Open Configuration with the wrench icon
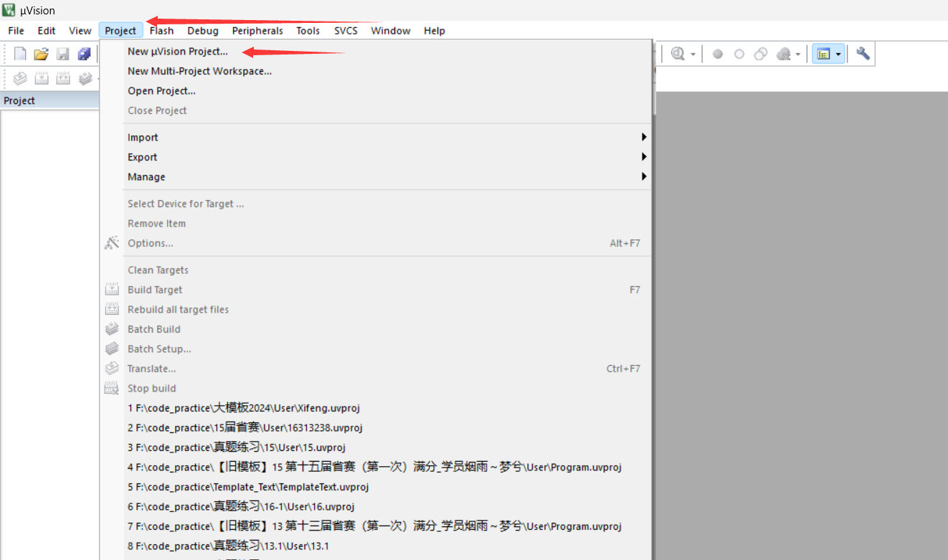948x560 pixels. 863,54
